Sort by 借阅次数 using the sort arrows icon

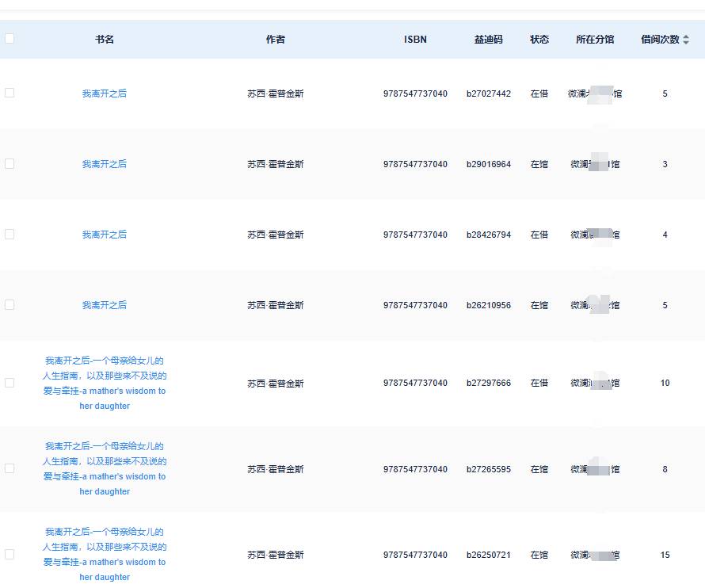point(686,40)
